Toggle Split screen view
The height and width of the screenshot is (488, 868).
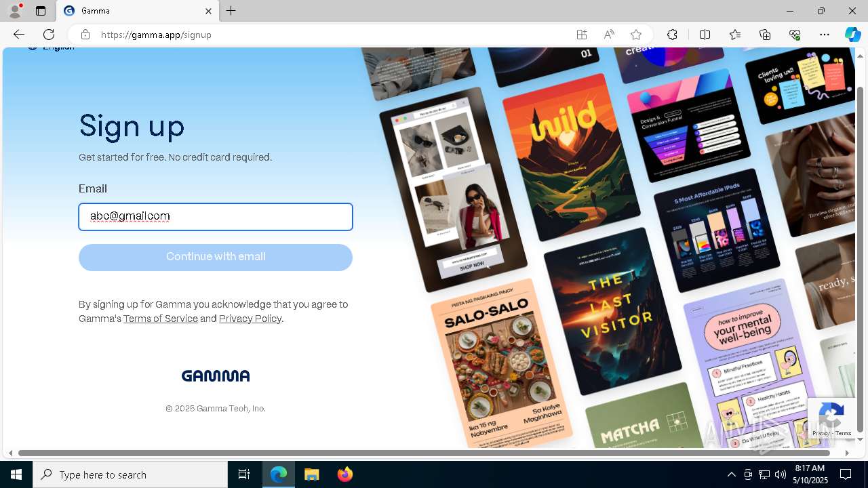(705, 35)
